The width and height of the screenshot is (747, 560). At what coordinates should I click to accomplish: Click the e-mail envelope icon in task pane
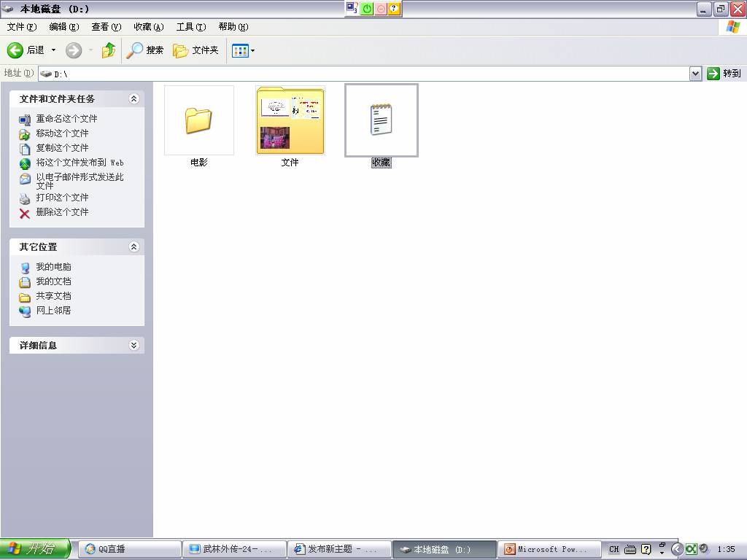click(25, 179)
